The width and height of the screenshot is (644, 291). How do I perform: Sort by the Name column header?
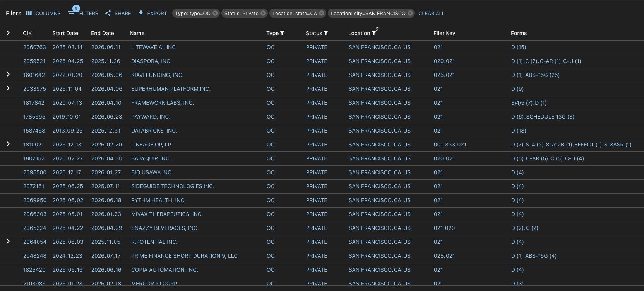(x=137, y=33)
